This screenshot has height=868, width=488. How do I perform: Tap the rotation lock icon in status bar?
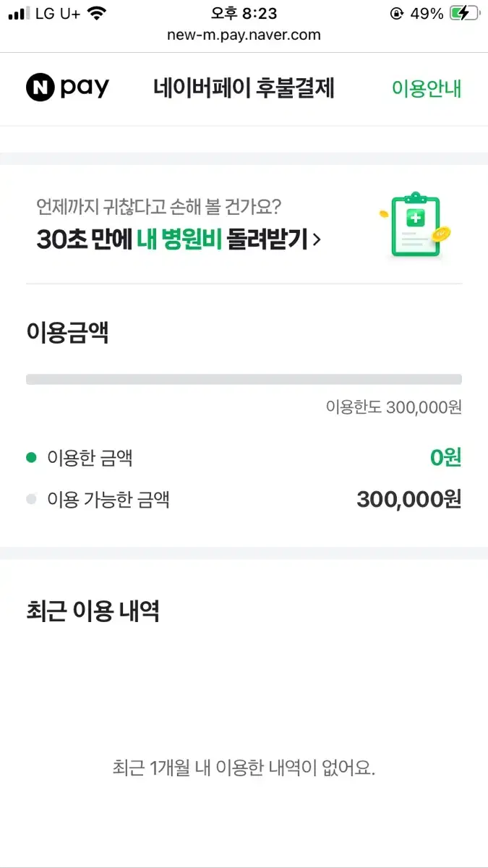click(396, 13)
